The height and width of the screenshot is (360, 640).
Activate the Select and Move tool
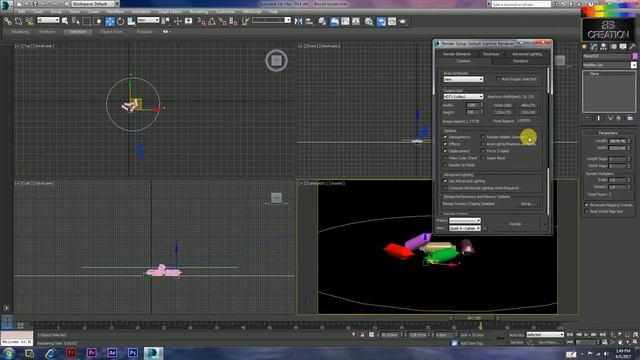tap(110, 21)
